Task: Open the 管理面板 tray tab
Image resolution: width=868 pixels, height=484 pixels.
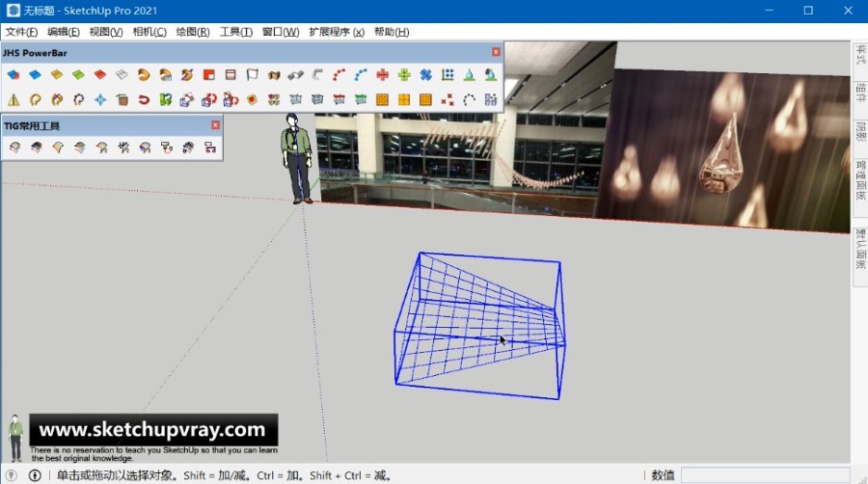Action: pyautogui.click(x=860, y=180)
